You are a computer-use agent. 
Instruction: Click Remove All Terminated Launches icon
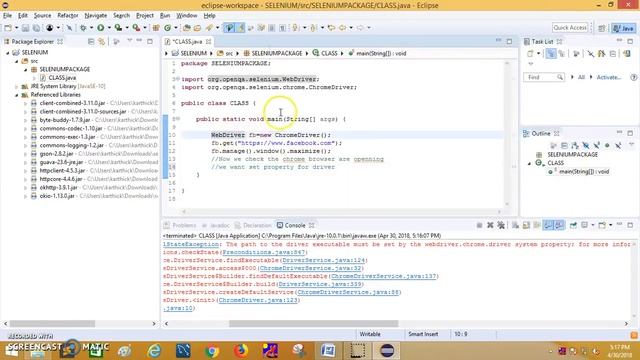tap(501, 225)
